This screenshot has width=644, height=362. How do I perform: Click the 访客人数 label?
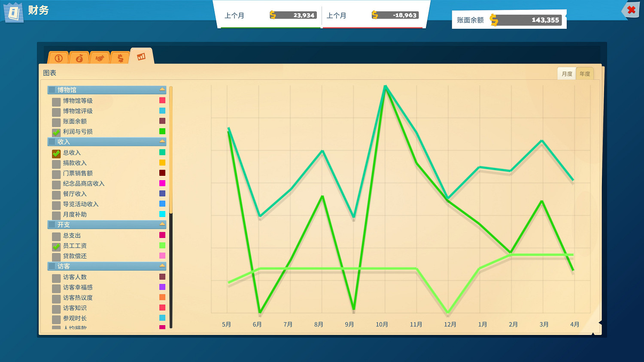pos(75,277)
